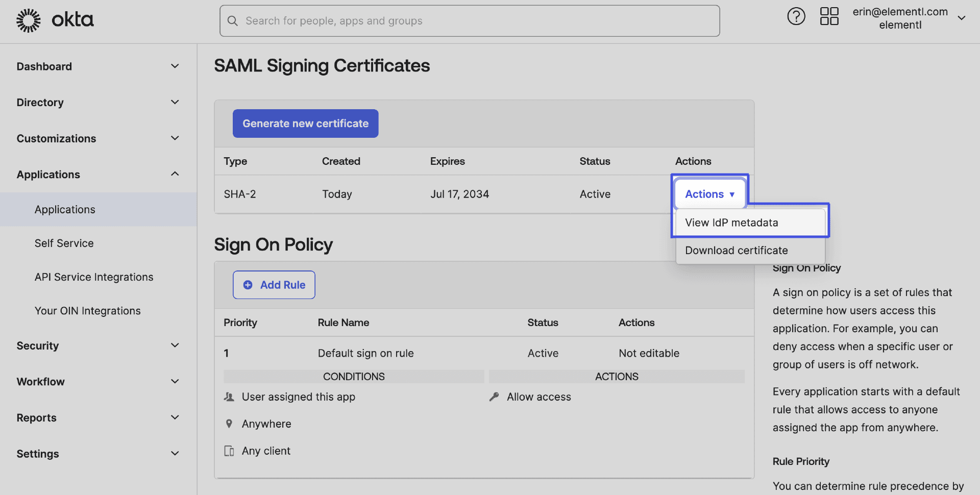Image resolution: width=980 pixels, height=495 pixels.
Task: Click the device icon beside Any client
Action: point(229,451)
